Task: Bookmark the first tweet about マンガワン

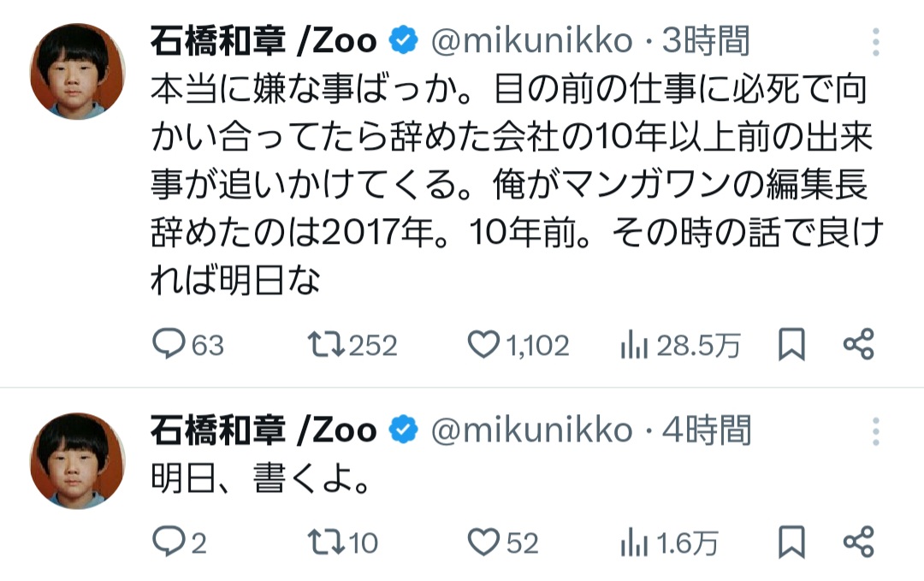Action: [791, 345]
